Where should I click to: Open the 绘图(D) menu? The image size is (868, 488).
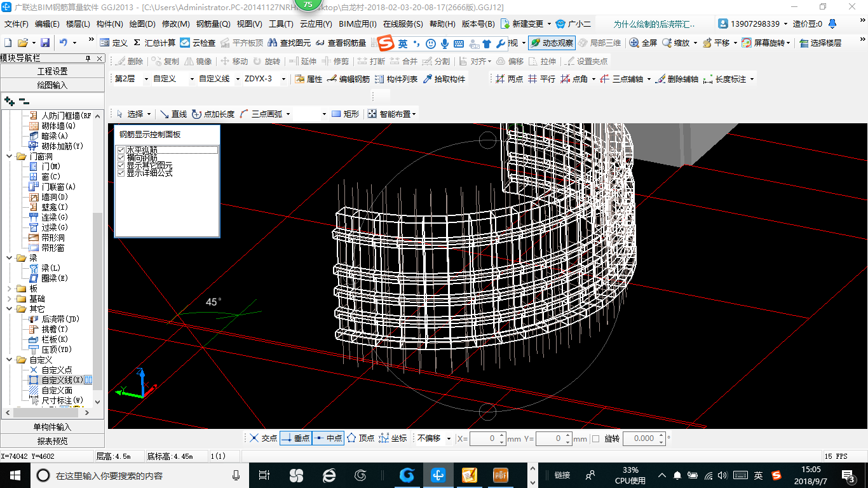coord(142,24)
